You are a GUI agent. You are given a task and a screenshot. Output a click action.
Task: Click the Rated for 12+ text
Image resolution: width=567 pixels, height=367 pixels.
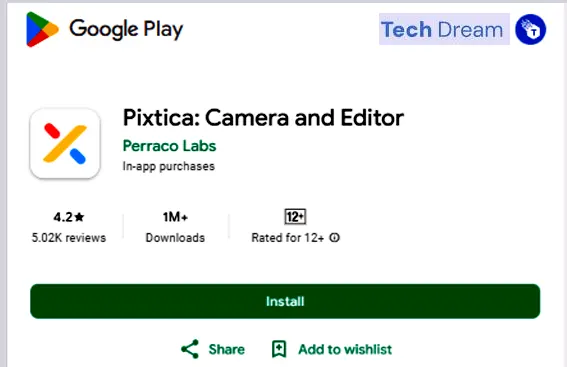coord(287,238)
